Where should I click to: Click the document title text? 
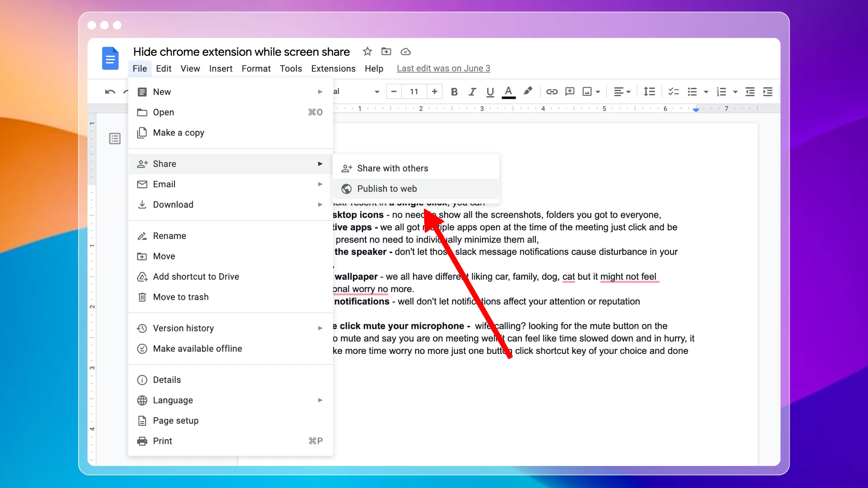[241, 52]
